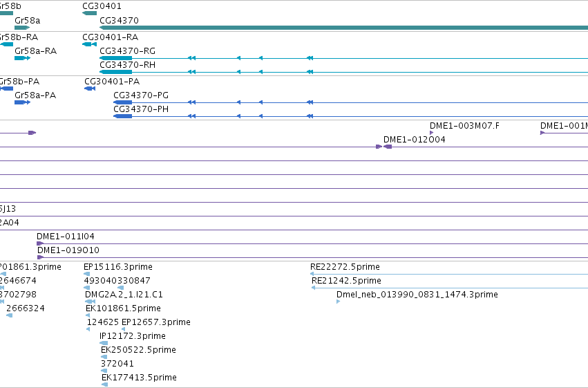Screen dimensions: 588x388
Task: Click the IP12172.3prime label
Action: point(133,335)
